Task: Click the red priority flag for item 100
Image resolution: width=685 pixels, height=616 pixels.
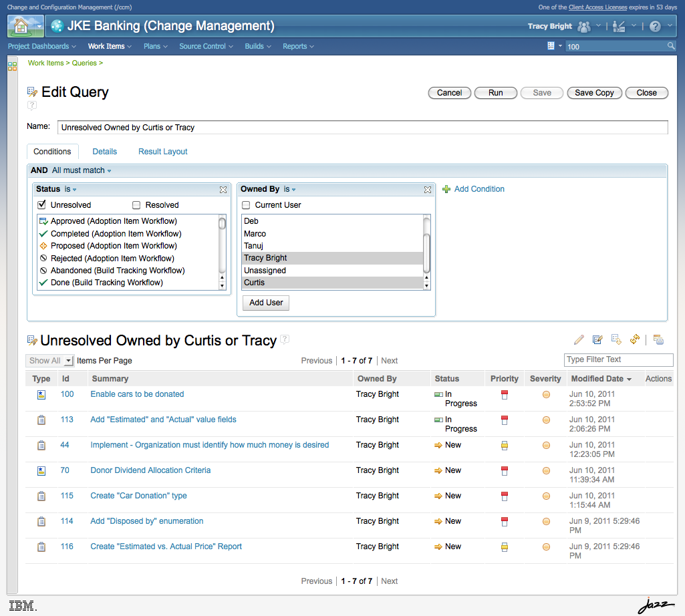Action: pos(505,395)
